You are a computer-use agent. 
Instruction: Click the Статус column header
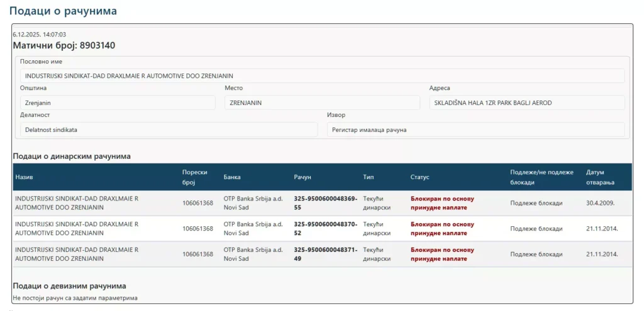click(x=419, y=177)
